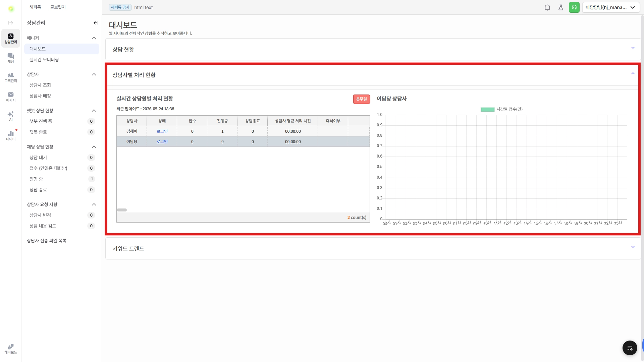Open 진행 중 chat menu item
The height and width of the screenshot is (362, 644).
click(62, 179)
